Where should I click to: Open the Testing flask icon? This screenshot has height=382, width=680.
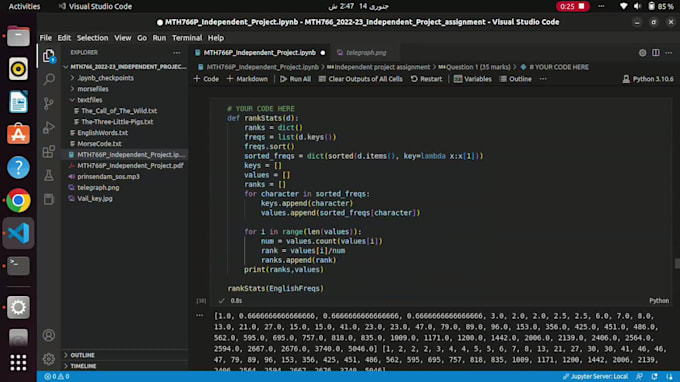(49, 175)
